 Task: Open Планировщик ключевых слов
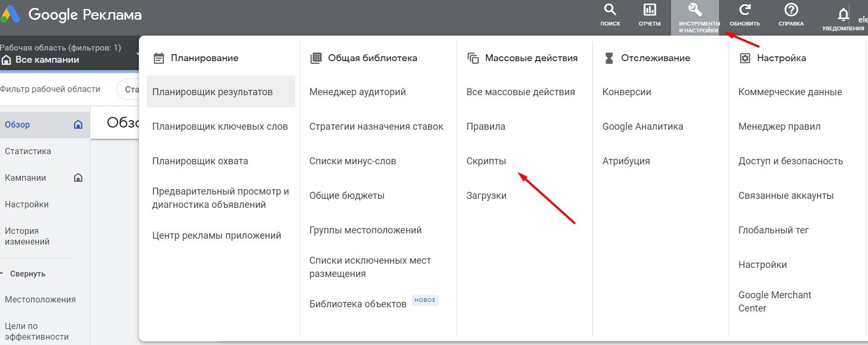coord(220,127)
